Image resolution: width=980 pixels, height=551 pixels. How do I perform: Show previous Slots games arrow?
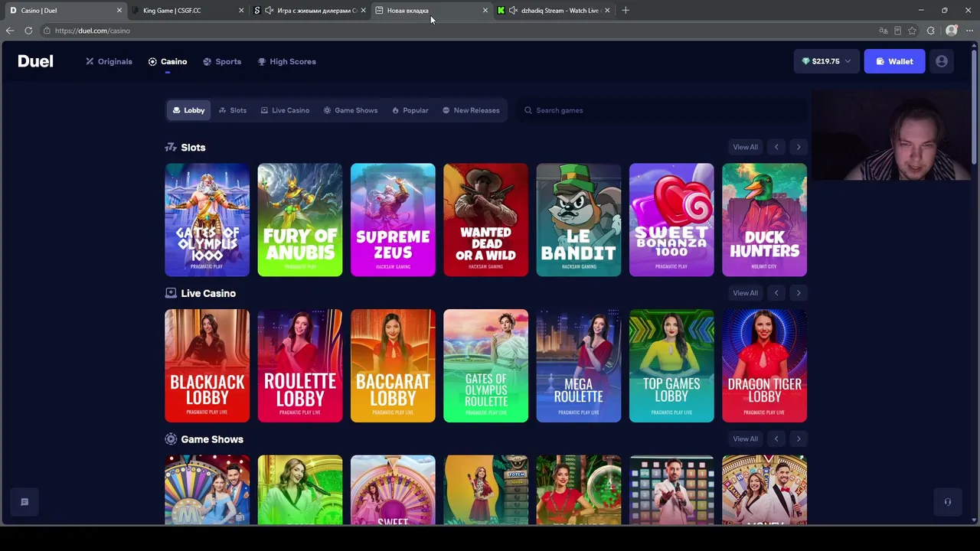pos(776,147)
